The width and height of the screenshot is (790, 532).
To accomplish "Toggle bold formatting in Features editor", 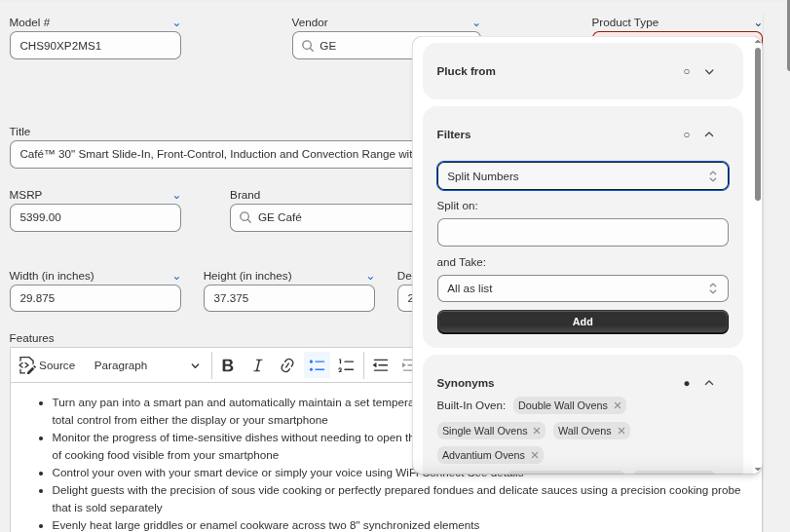I will (x=228, y=365).
